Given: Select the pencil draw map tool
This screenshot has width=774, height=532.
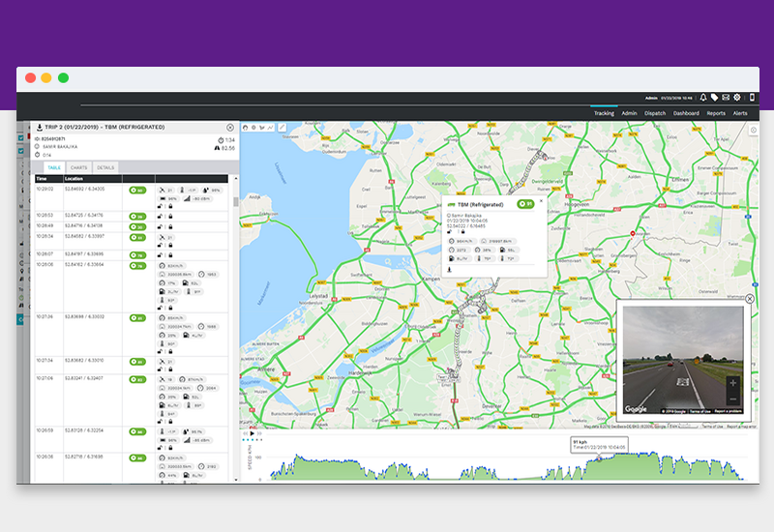Looking at the screenshot, I should [282, 128].
